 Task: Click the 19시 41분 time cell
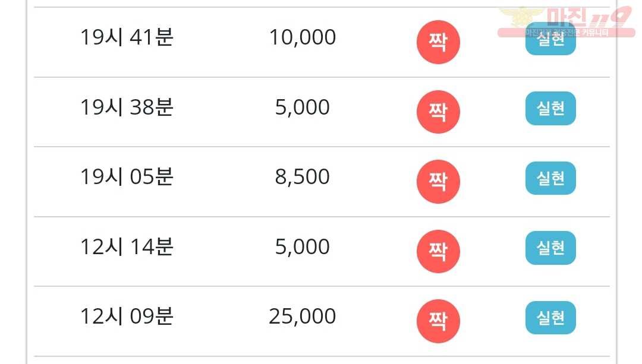[127, 37]
